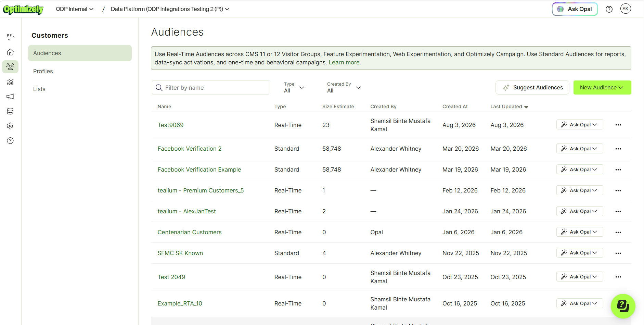Open the Customers people icon in sidebar

point(10,67)
